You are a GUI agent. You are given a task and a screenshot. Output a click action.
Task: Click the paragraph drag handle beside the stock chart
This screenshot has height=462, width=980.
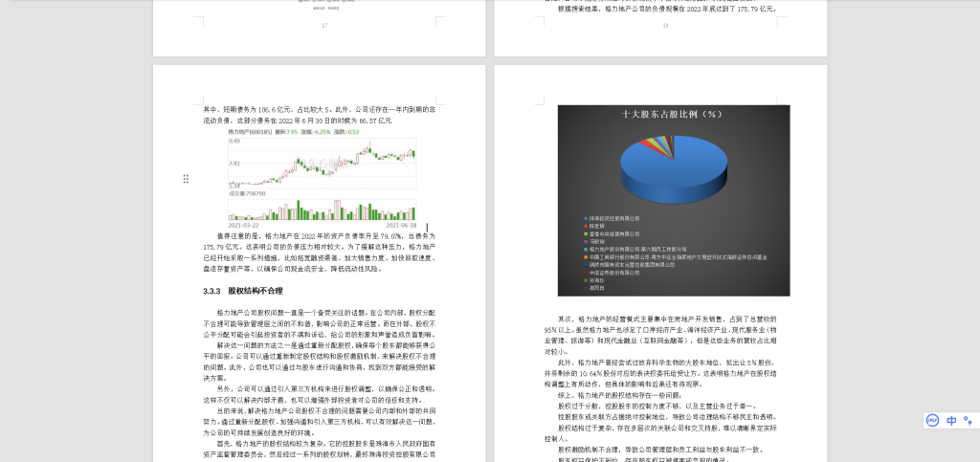[x=186, y=179]
